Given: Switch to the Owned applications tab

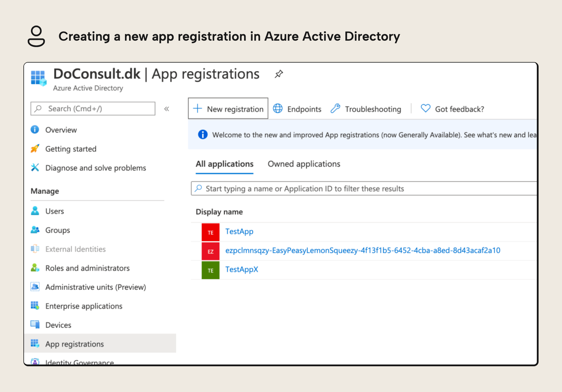Looking at the screenshot, I should 304,164.
